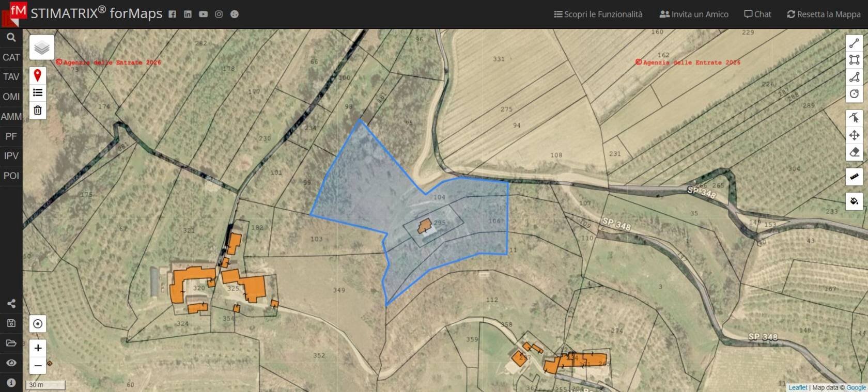Image resolution: width=868 pixels, height=392 pixels.
Task: Open the paint bucket fill color tool
Action: coord(854,201)
